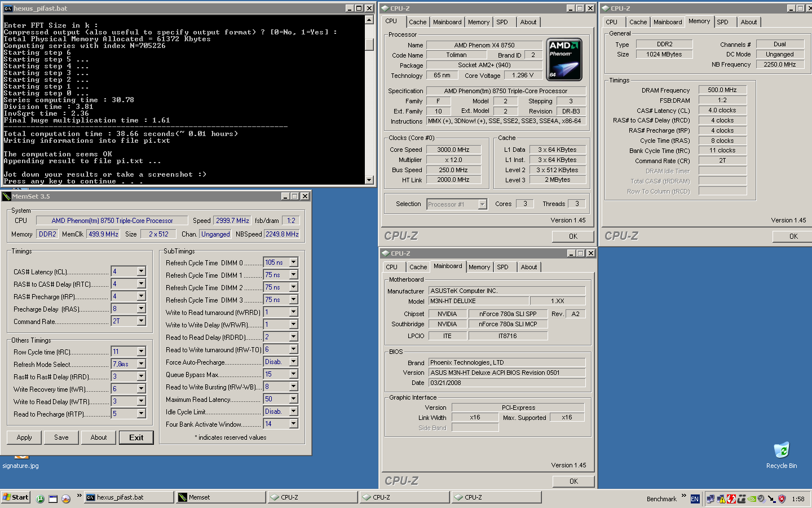Switch to the Memset taskbar button
Image resolution: width=812 pixels, height=508 pixels.
[x=221, y=497]
